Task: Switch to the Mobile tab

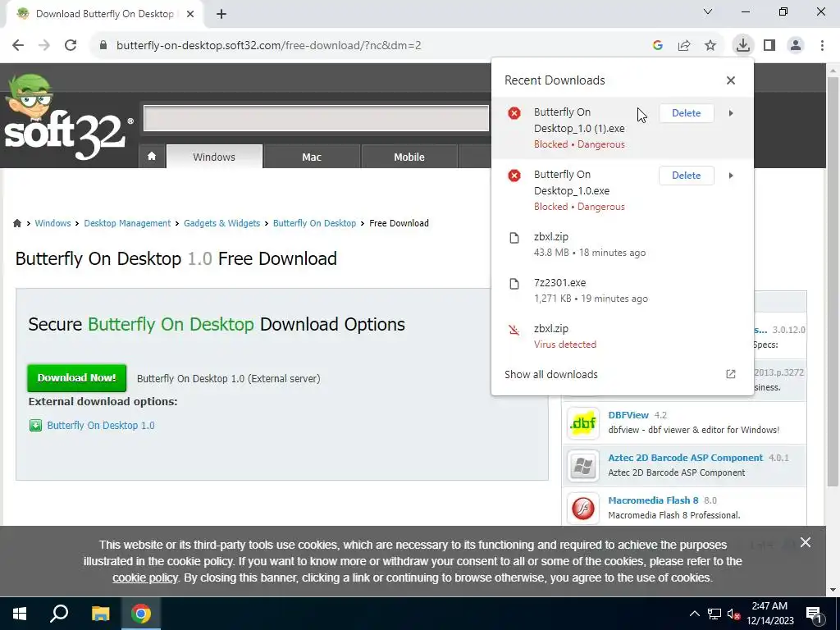Action: coord(409,157)
